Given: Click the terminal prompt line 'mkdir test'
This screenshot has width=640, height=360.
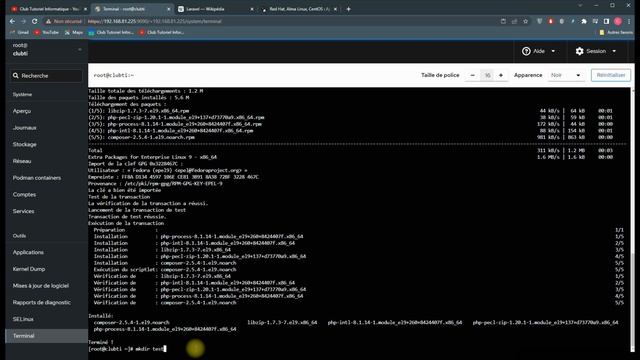Looking at the screenshot, I should click(x=127, y=349).
